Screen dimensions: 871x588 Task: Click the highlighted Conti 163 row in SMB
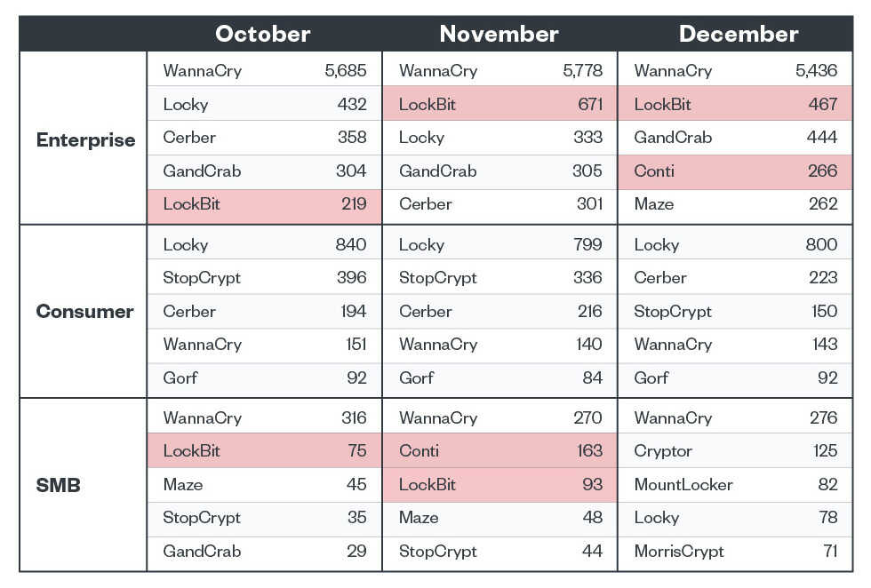(499, 451)
